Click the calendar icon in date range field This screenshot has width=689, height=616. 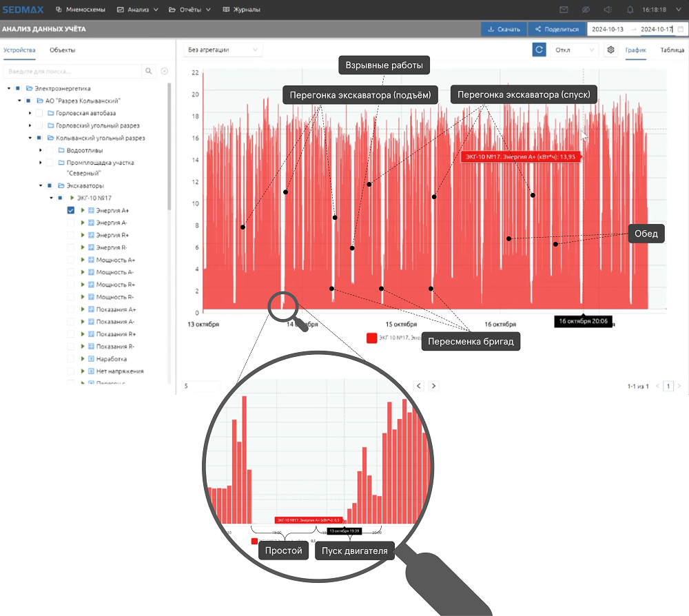pos(681,30)
